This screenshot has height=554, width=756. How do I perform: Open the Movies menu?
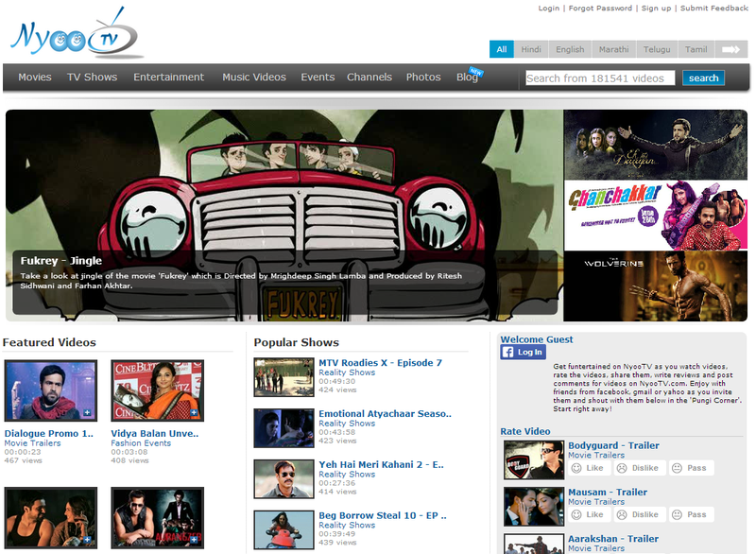[x=35, y=78]
